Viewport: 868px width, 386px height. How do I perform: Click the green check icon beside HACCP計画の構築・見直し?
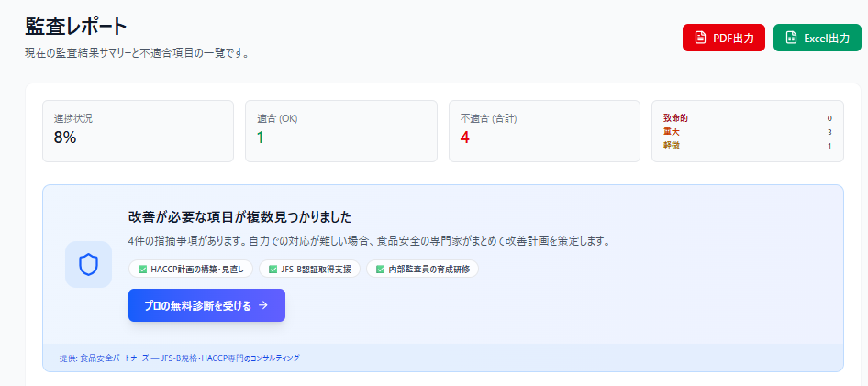coord(142,270)
